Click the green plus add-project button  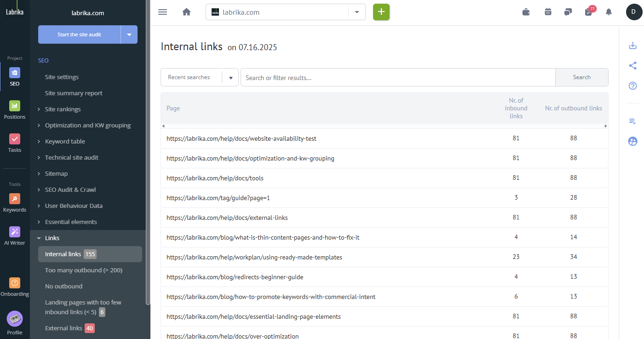click(x=381, y=12)
